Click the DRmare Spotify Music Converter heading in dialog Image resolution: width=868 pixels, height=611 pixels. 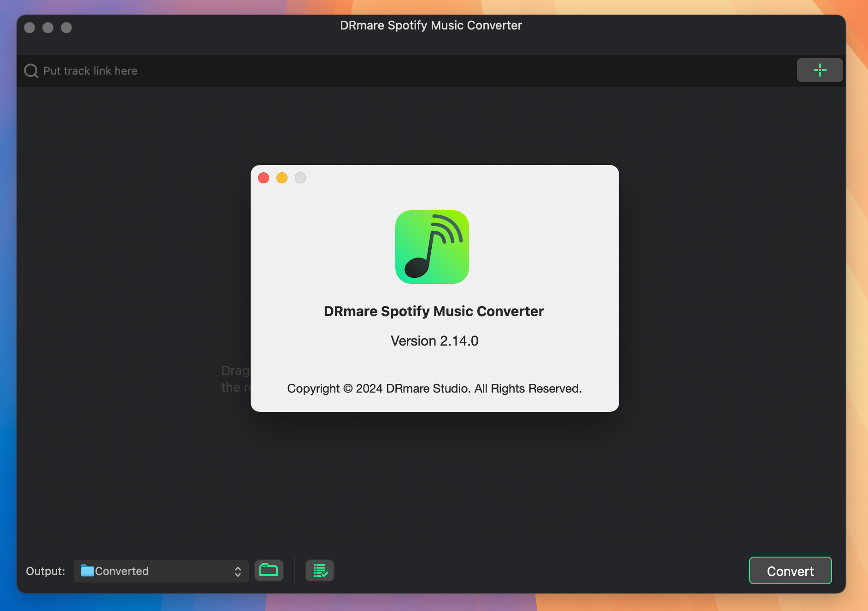[x=434, y=311]
